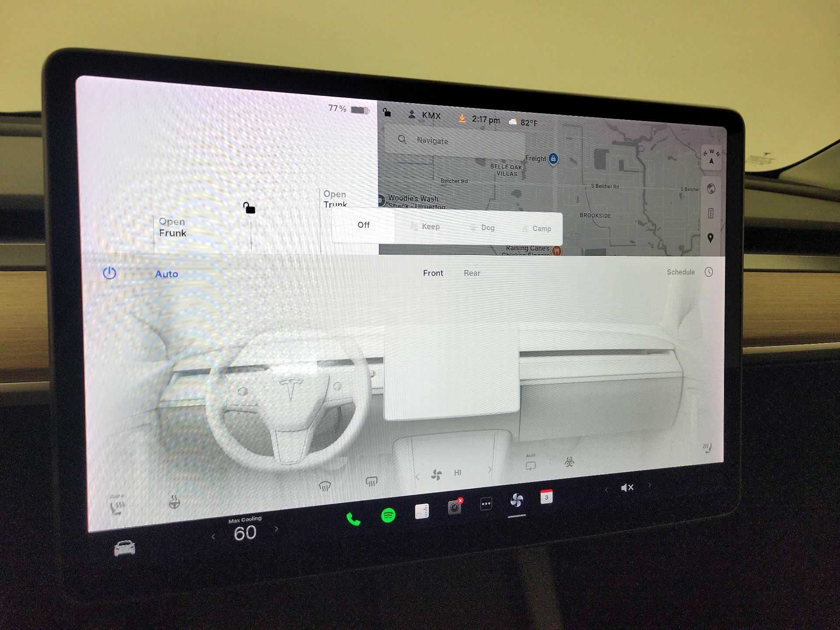This screenshot has height=630, width=840.
Task: Open all apps ellipsis menu
Action: pyautogui.click(x=486, y=504)
